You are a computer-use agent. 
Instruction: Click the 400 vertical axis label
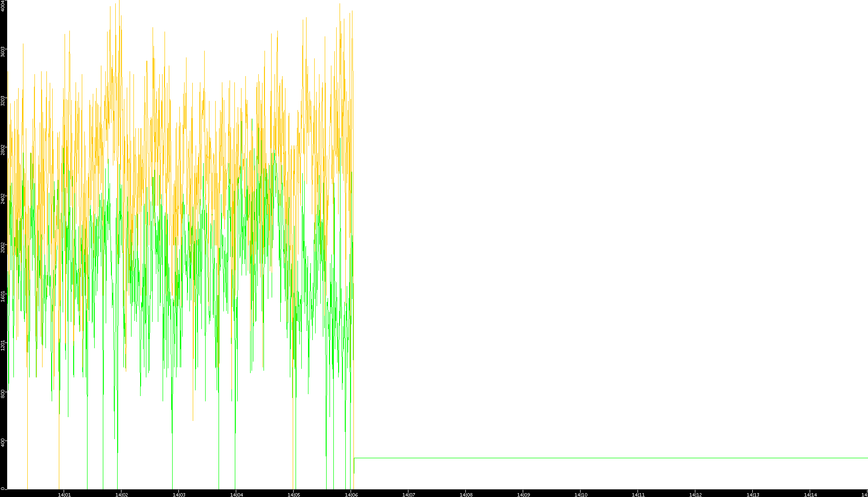[3, 441]
